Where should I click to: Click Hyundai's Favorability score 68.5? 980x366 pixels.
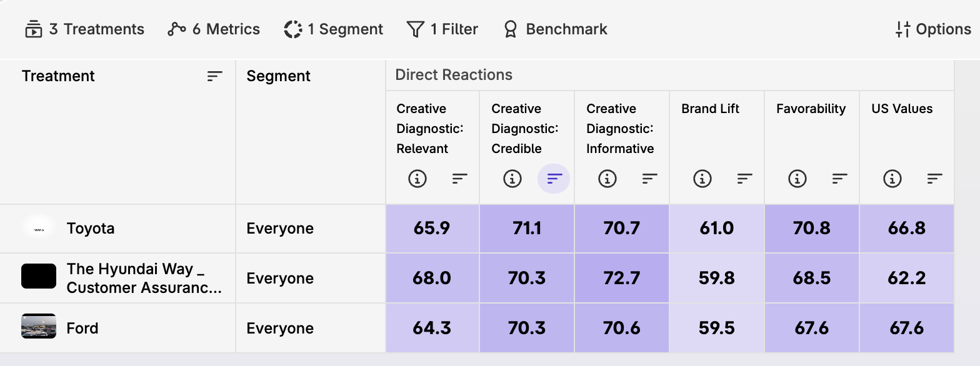click(812, 278)
